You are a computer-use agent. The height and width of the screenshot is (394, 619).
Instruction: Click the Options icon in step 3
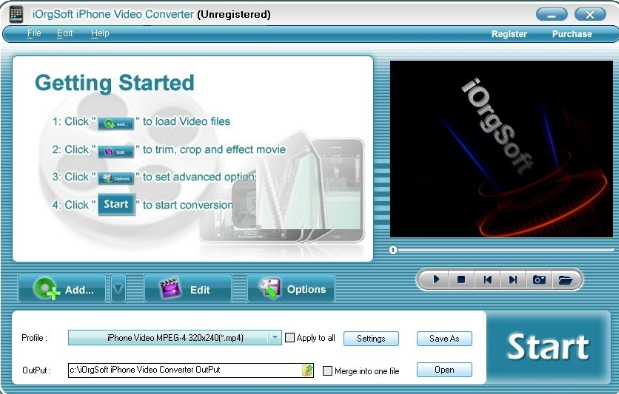pyautogui.click(x=116, y=178)
